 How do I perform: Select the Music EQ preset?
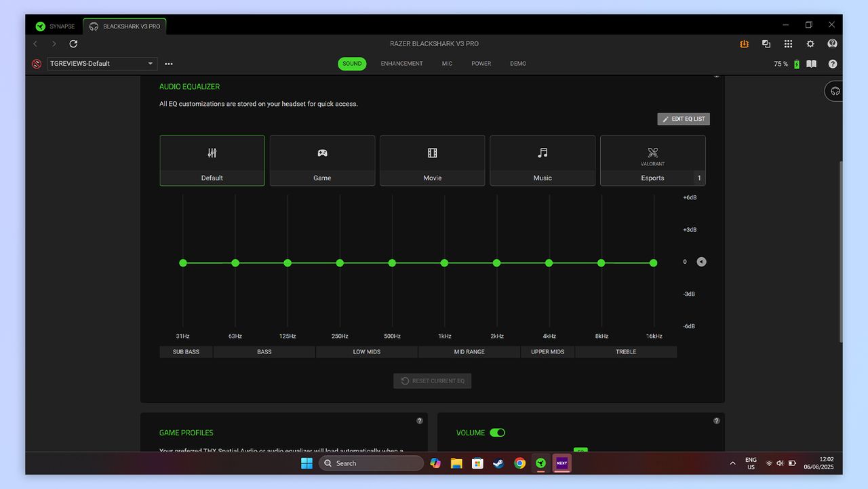point(542,161)
